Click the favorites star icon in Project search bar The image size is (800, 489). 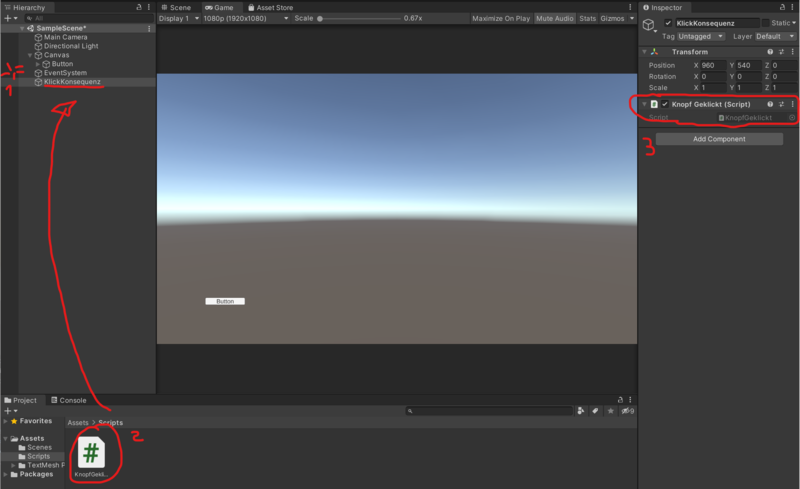click(x=611, y=411)
